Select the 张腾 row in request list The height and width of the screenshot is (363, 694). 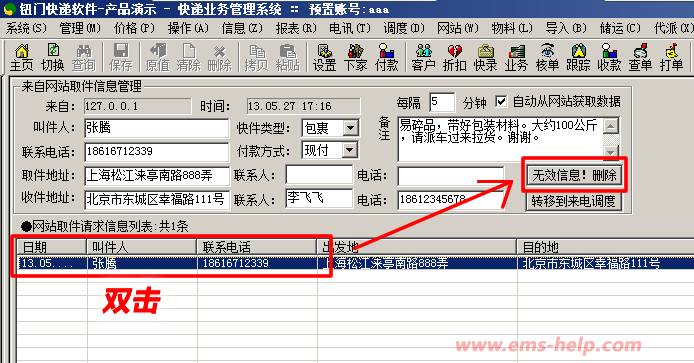355,263
